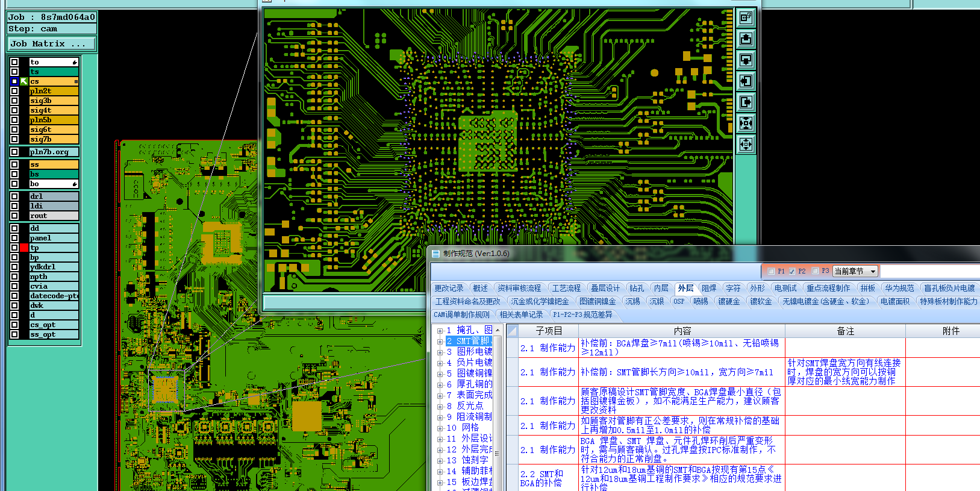This screenshot has height=491, width=980.
Task: Click the 备注 column header
Action: click(x=845, y=331)
